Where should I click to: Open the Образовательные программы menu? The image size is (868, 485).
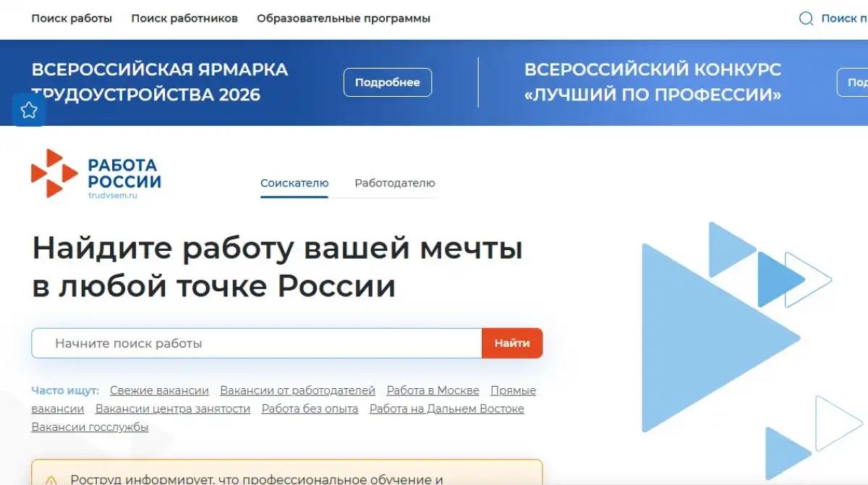(344, 18)
